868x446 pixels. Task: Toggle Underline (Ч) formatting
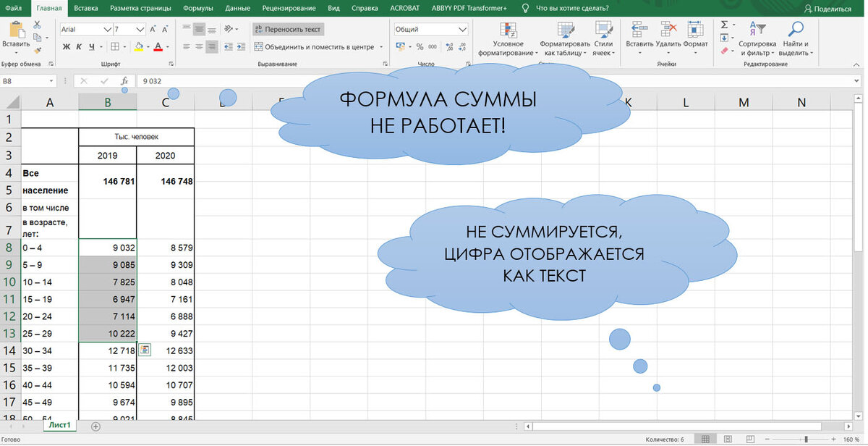pyautogui.click(x=92, y=46)
